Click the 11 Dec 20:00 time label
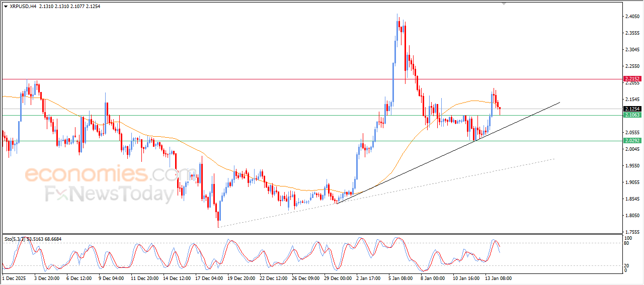Viewport: 644px width, 285px height. coord(144,278)
